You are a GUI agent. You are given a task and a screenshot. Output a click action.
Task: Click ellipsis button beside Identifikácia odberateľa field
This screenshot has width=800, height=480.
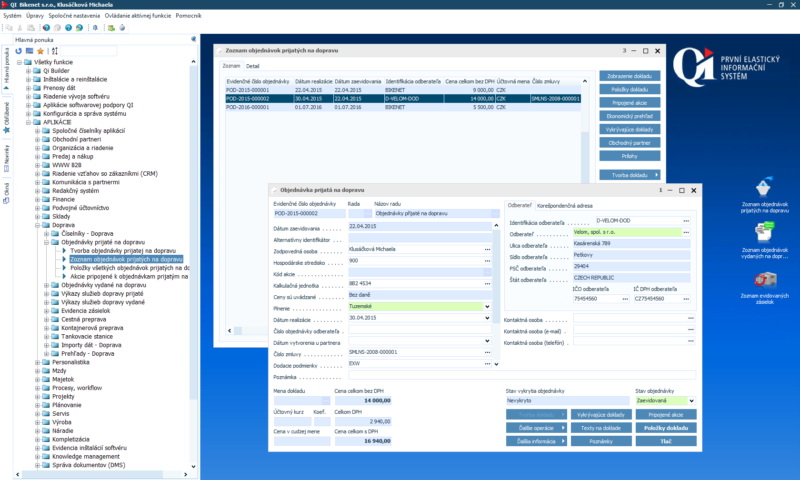tap(686, 221)
